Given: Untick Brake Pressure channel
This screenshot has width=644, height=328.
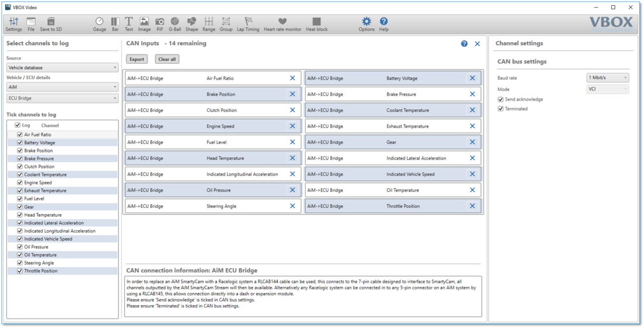Looking at the screenshot, I should tap(20, 159).
